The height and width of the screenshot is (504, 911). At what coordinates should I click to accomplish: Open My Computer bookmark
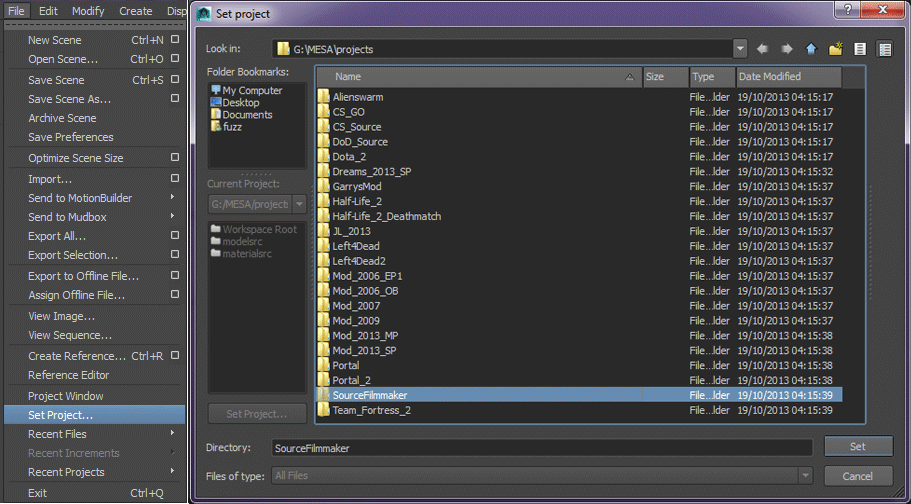[251, 90]
